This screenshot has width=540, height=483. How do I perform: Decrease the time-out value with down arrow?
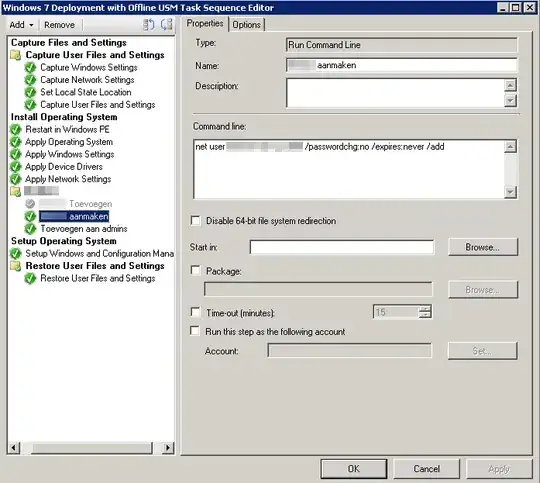tap(426, 315)
